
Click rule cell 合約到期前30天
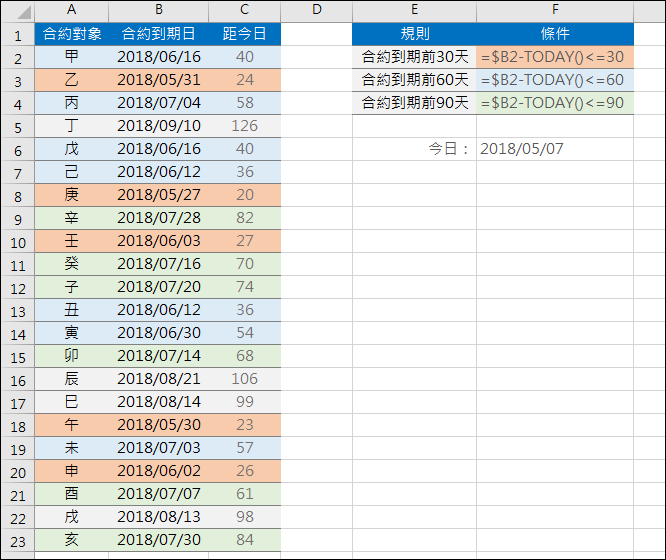coord(414,57)
